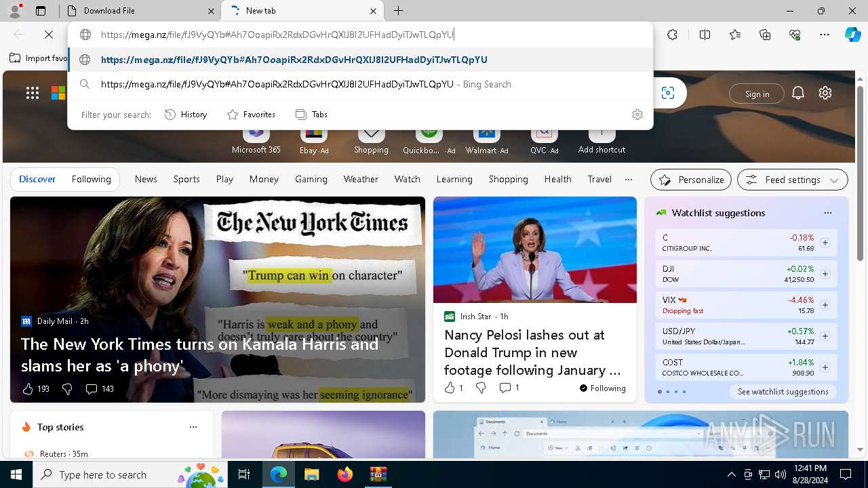Open the Sports category
Viewport: 868px width, 488px height.
(x=186, y=179)
